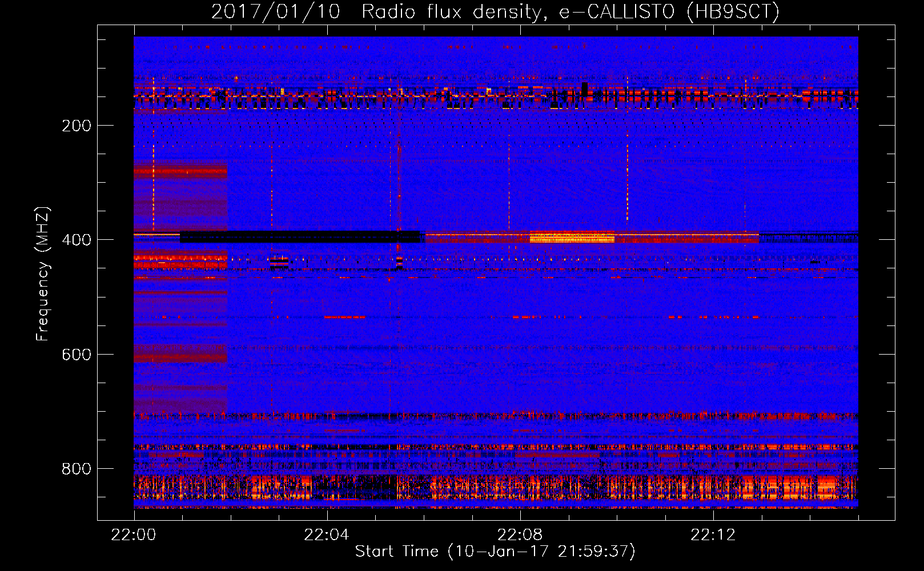Screen dimensions: 924x571
Task: Select the 800 frequency axis label
Action: point(77,469)
